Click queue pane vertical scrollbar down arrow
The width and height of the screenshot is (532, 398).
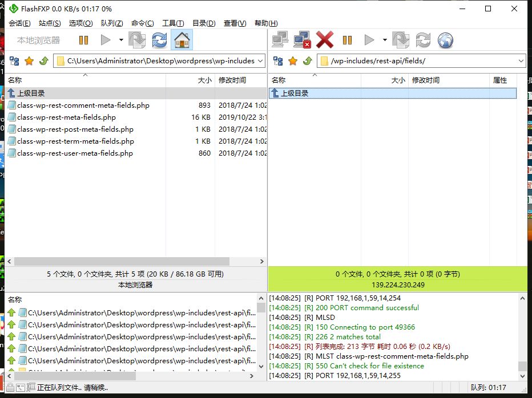[261, 366]
